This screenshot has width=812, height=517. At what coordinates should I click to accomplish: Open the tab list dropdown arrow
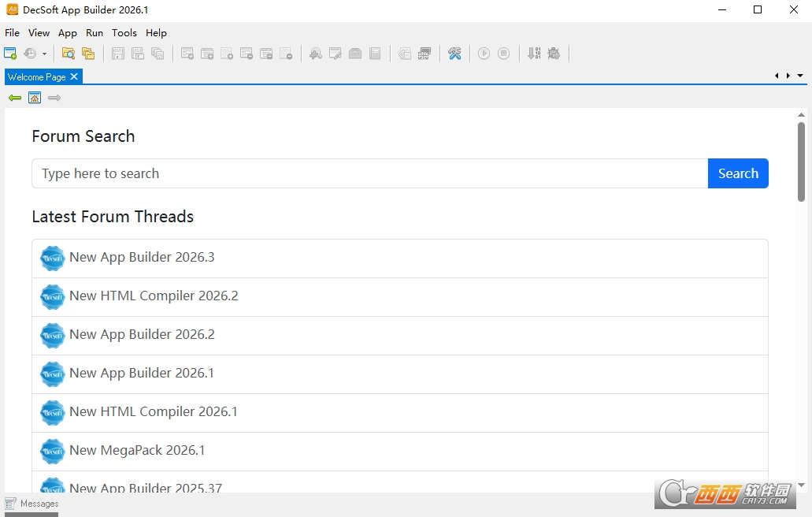pyautogui.click(x=800, y=76)
